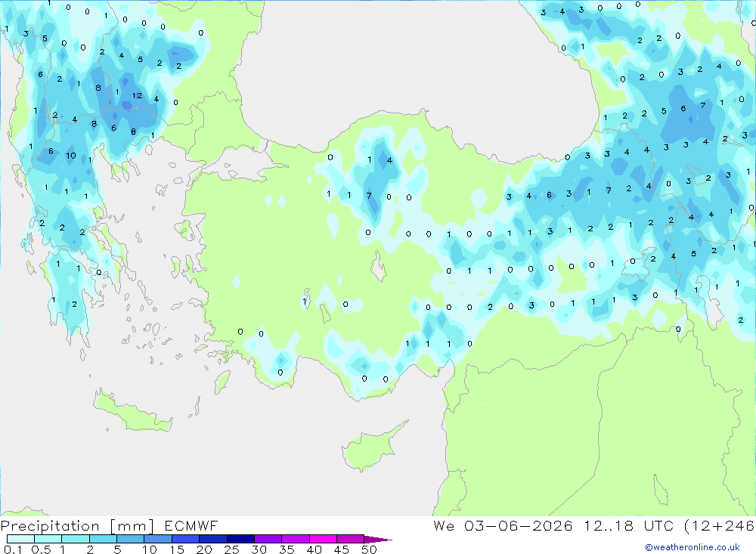Click the island of Crete on the map
Viewport: 756px width, 554px height.
point(132,412)
